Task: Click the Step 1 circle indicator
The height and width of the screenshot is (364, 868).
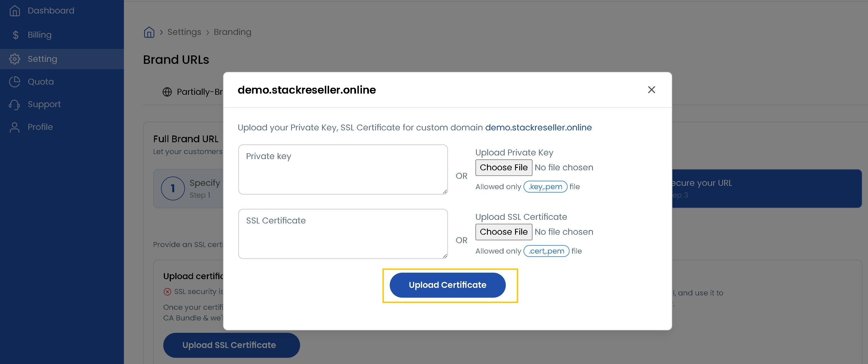Action: [173, 188]
